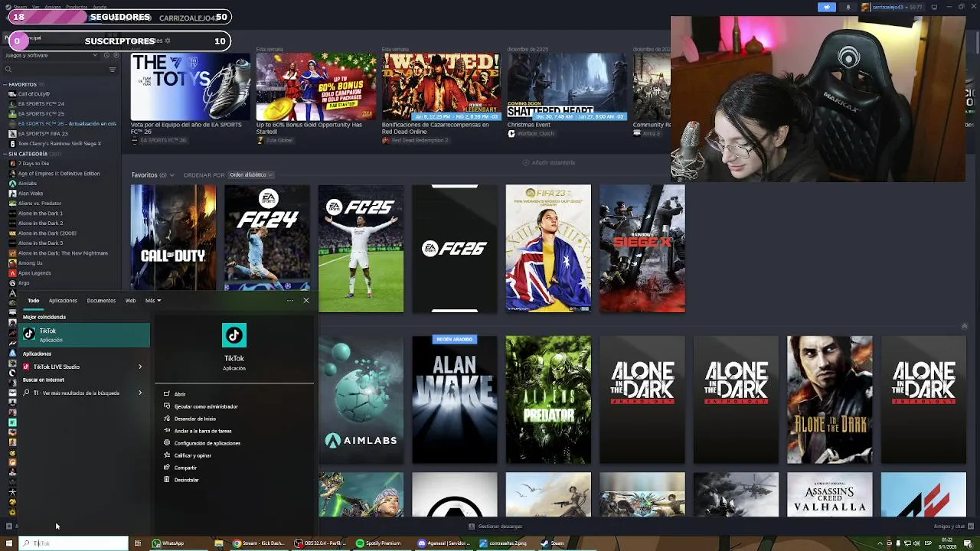The width and height of the screenshot is (980, 551).
Task: Open FIFA 23 game cover
Action: click(548, 248)
